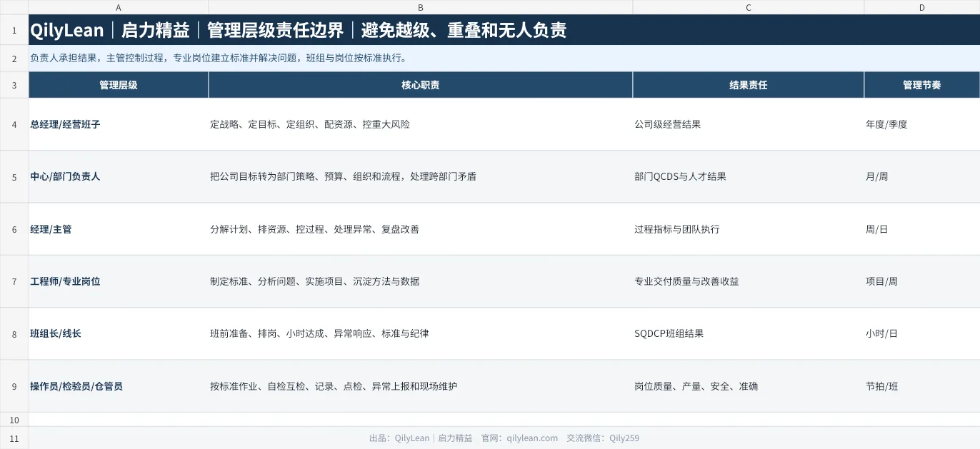The width and height of the screenshot is (980, 449).
Task: Select cell SQDCP班组结果
Action: click(x=749, y=333)
